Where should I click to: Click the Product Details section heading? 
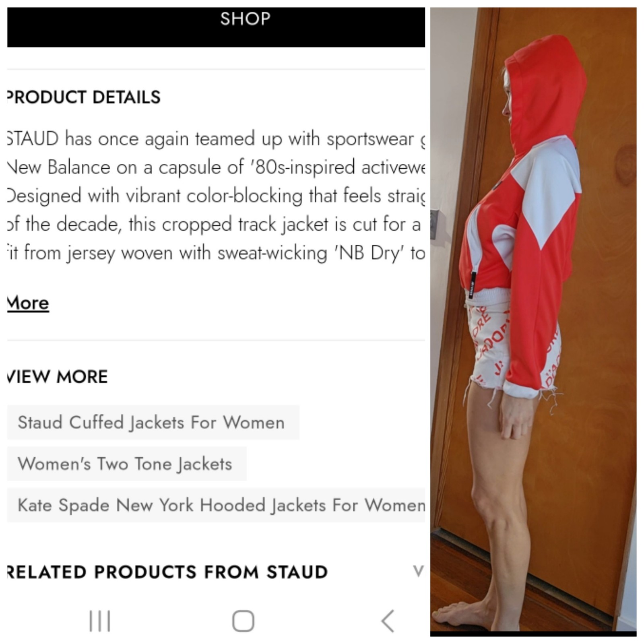coord(84,97)
